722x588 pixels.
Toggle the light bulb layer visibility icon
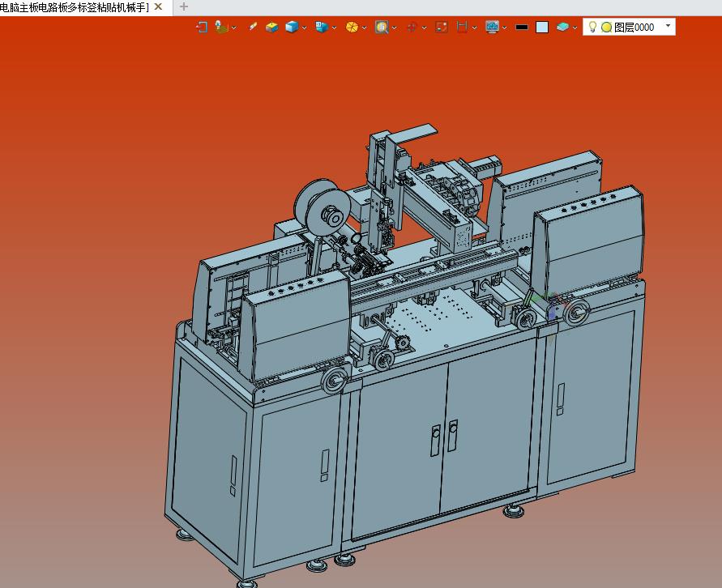(x=592, y=27)
